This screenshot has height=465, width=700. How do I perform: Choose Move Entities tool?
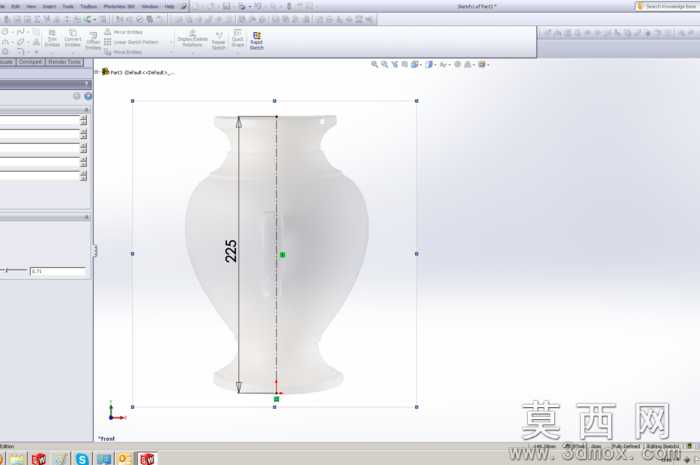pyautogui.click(x=124, y=52)
